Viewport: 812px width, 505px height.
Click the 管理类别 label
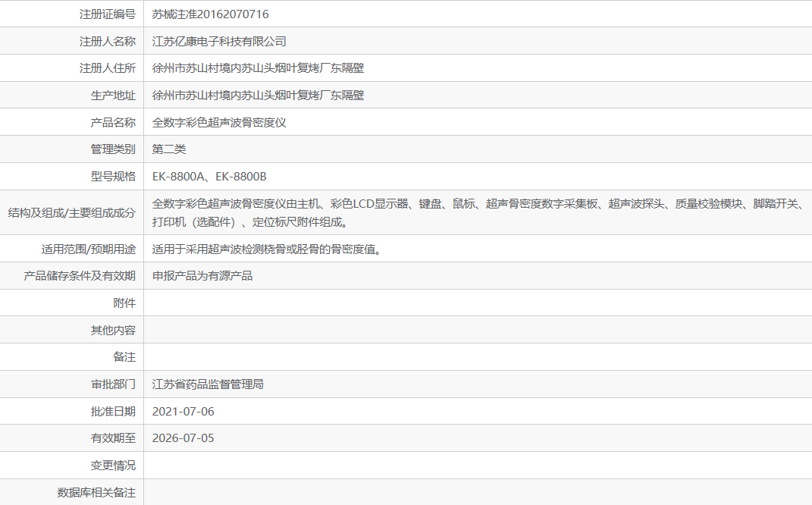coord(113,149)
